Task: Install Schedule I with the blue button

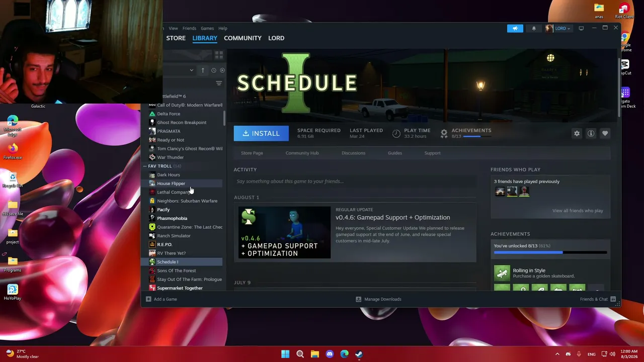Action: (261, 133)
